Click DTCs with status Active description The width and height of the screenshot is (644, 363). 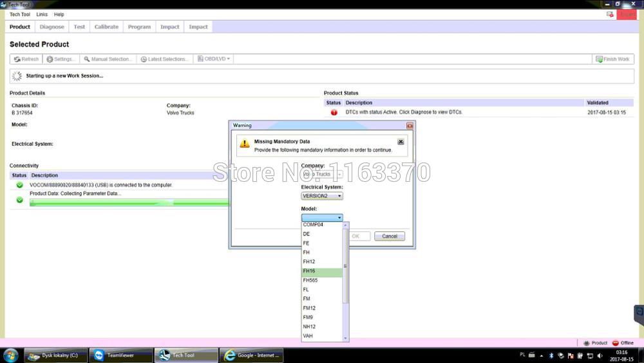pos(404,112)
